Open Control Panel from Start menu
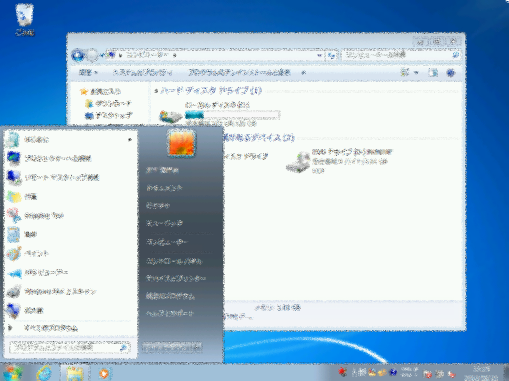Image resolution: width=509 pixels, height=381 pixels. [174, 261]
